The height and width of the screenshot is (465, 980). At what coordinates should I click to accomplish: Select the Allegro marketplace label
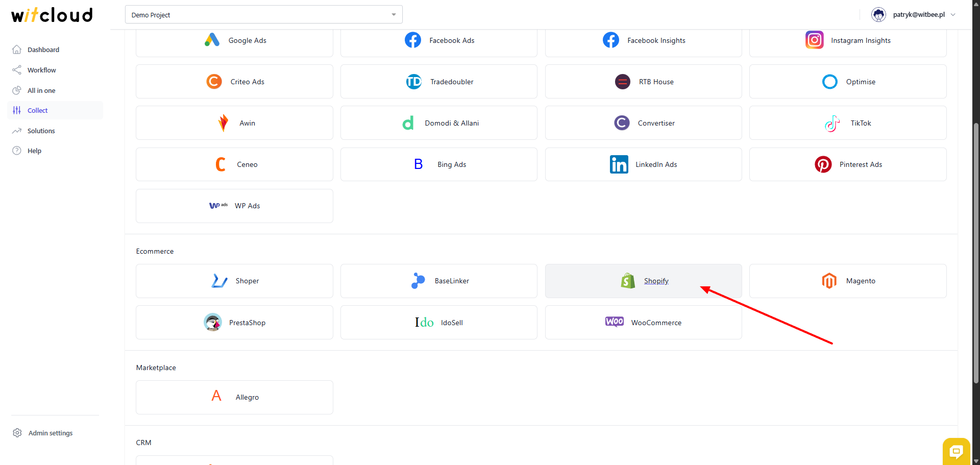247,397
